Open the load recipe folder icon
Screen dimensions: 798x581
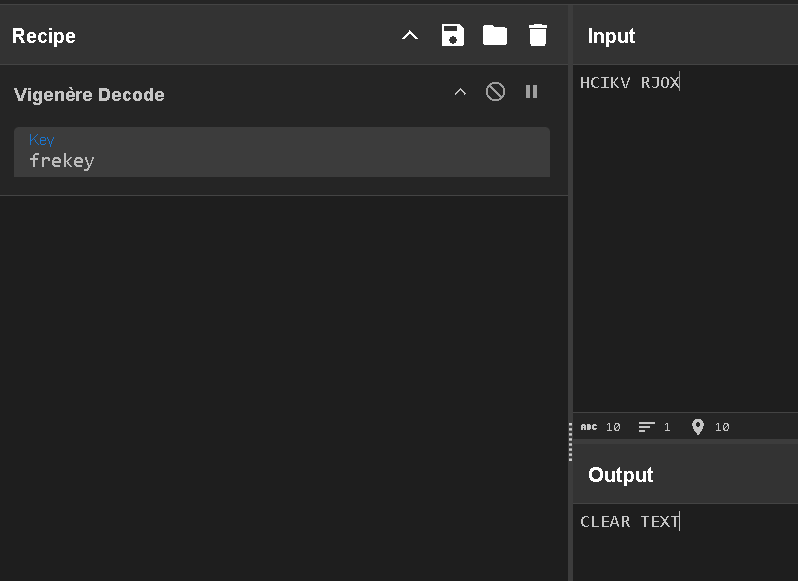[495, 36]
